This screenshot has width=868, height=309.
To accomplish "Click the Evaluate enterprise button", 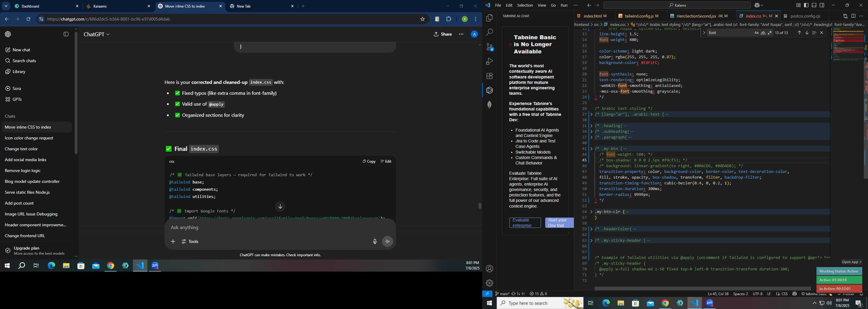I will [525, 223].
